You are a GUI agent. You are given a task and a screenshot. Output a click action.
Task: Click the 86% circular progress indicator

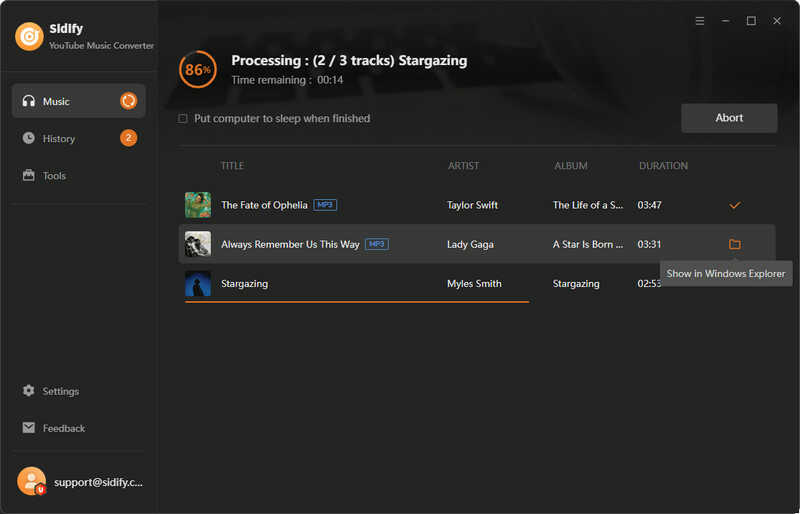click(x=197, y=69)
